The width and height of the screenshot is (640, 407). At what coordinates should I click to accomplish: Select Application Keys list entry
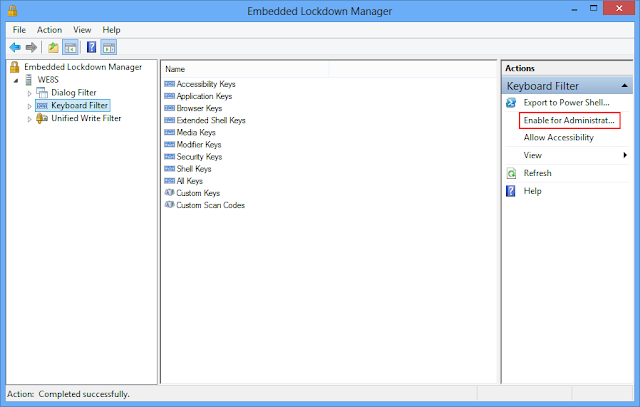[204, 96]
